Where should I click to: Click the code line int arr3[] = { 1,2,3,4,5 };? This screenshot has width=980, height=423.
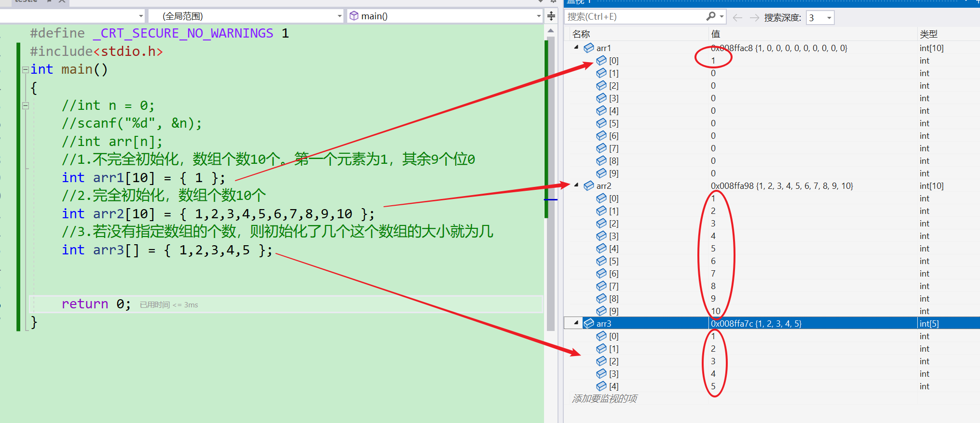[x=167, y=250]
